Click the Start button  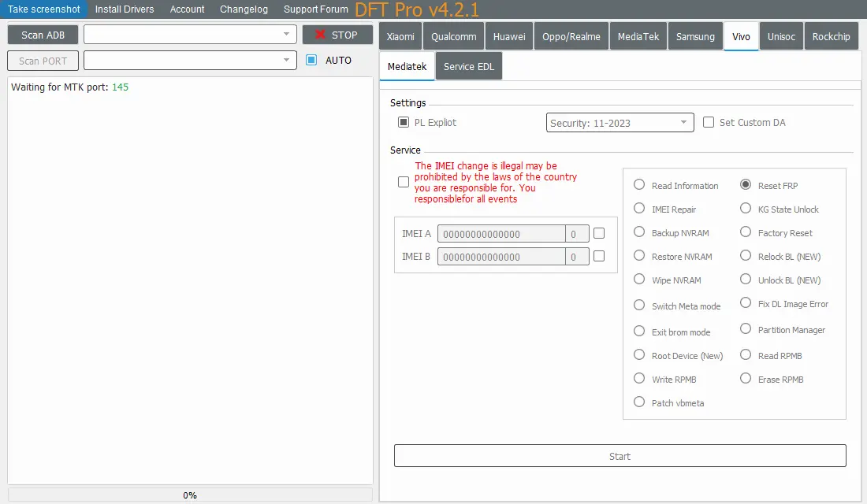[x=620, y=456]
